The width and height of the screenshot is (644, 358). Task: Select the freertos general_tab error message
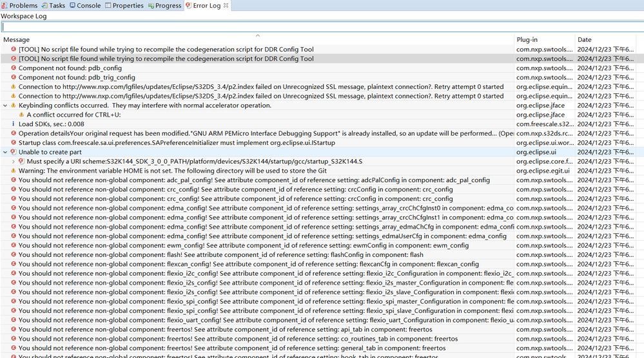pyautogui.click(x=232, y=348)
